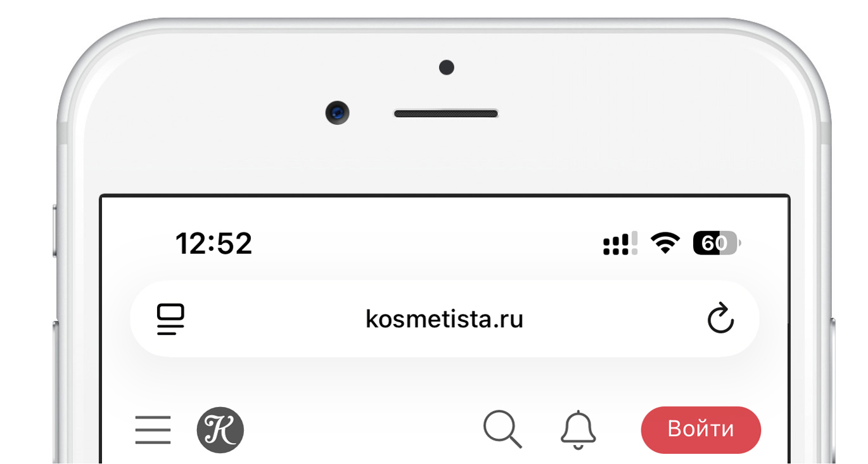This screenshot has height=464, width=868.
Task: Click the earpiece speaker grille
Action: (446, 114)
